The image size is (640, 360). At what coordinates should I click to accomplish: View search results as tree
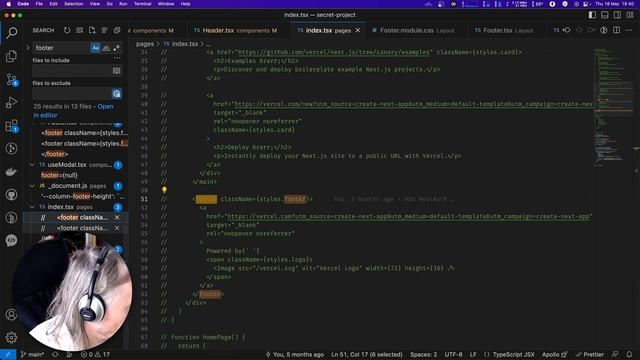104,30
